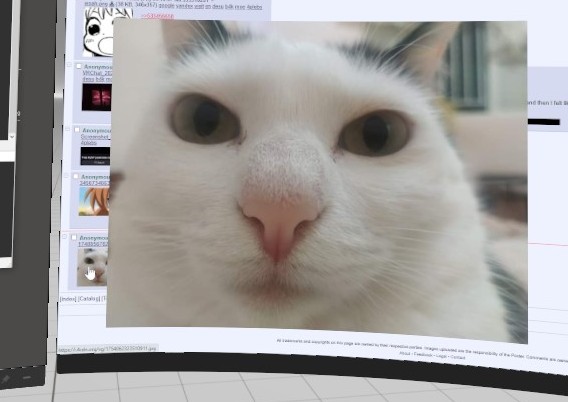Open the pink quote link in top post

click(157, 16)
